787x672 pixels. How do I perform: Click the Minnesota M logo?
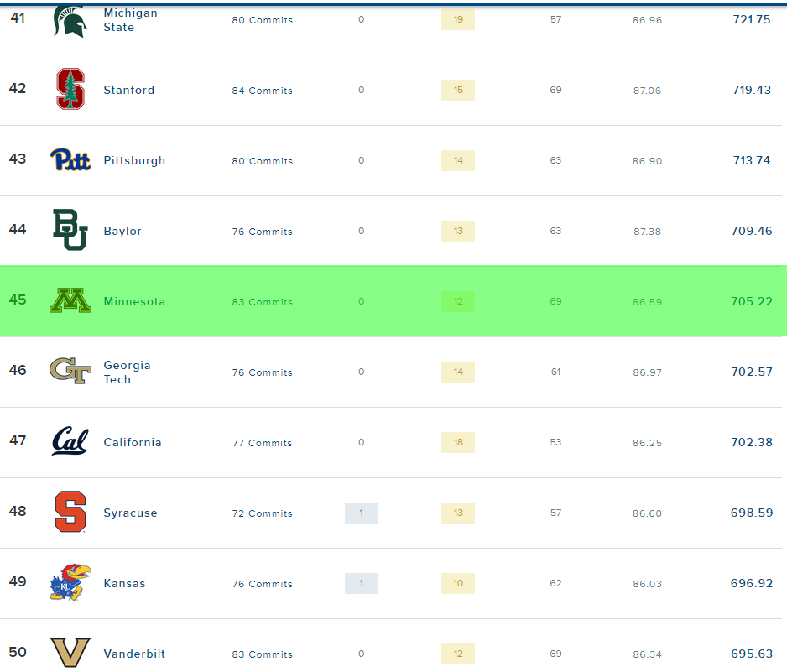coord(70,301)
